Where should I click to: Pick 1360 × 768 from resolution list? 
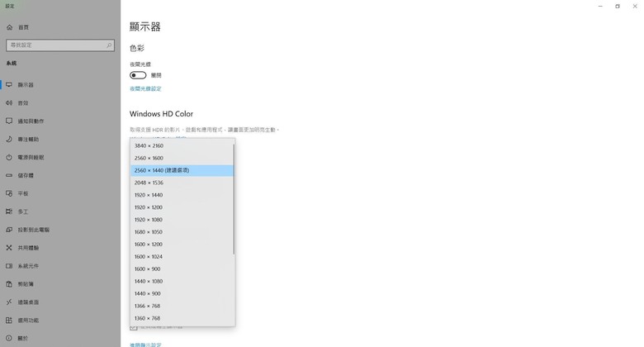[x=182, y=318]
